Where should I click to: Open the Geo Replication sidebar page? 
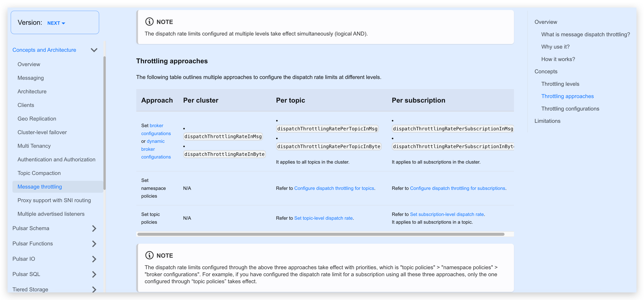(x=37, y=119)
